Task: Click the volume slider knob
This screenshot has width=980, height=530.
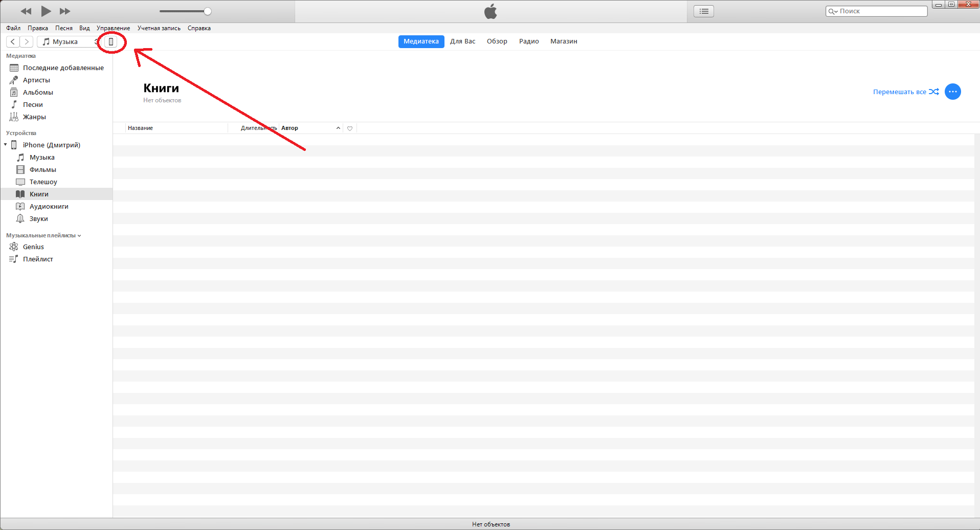Action: tap(208, 11)
